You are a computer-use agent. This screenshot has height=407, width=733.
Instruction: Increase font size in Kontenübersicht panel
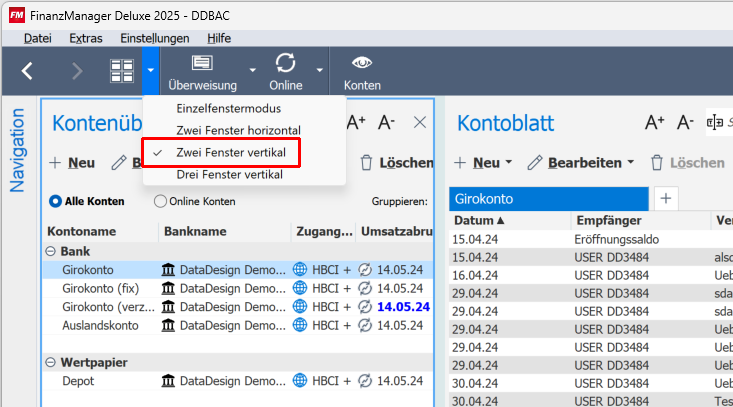pyautogui.click(x=356, y=123)
